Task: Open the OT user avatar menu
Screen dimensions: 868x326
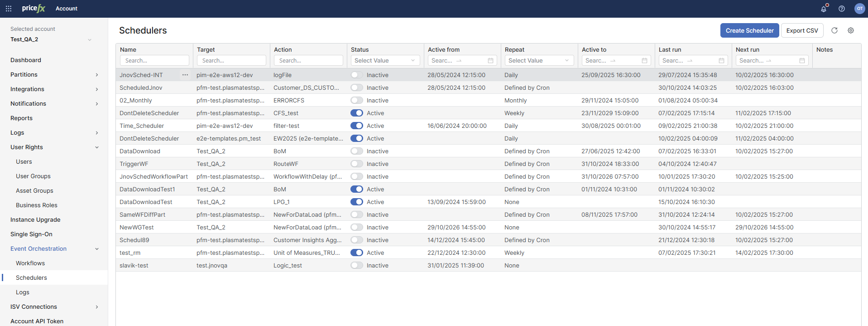Action: [x=859, y=9]
